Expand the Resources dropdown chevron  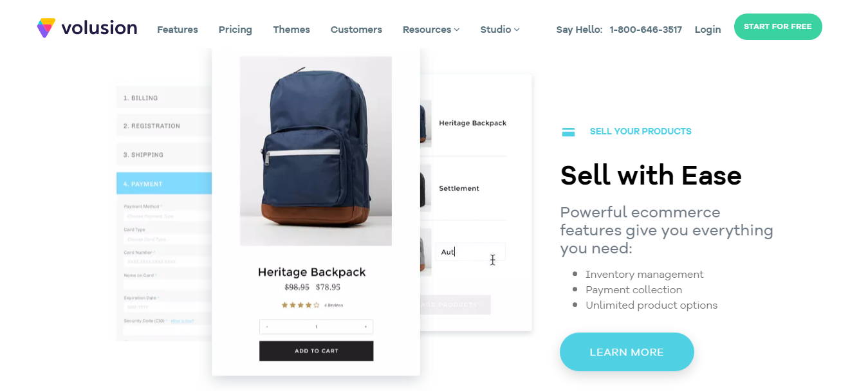coord(457,30)
